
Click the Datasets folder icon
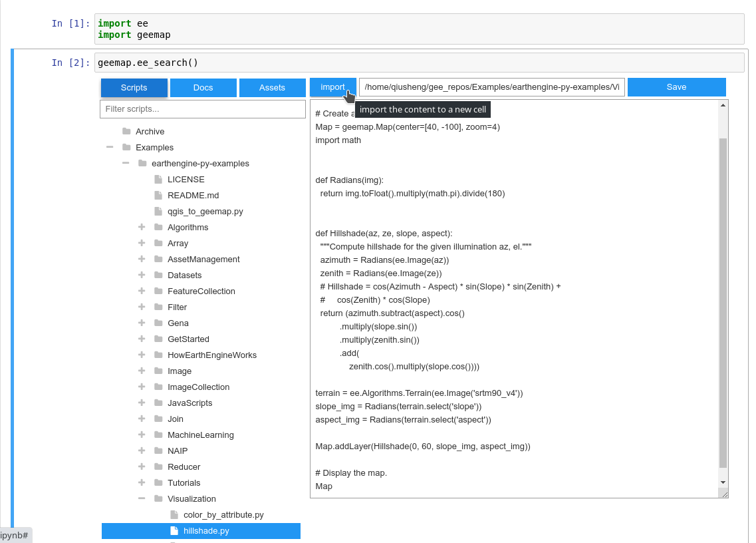[x=158, y=275]
